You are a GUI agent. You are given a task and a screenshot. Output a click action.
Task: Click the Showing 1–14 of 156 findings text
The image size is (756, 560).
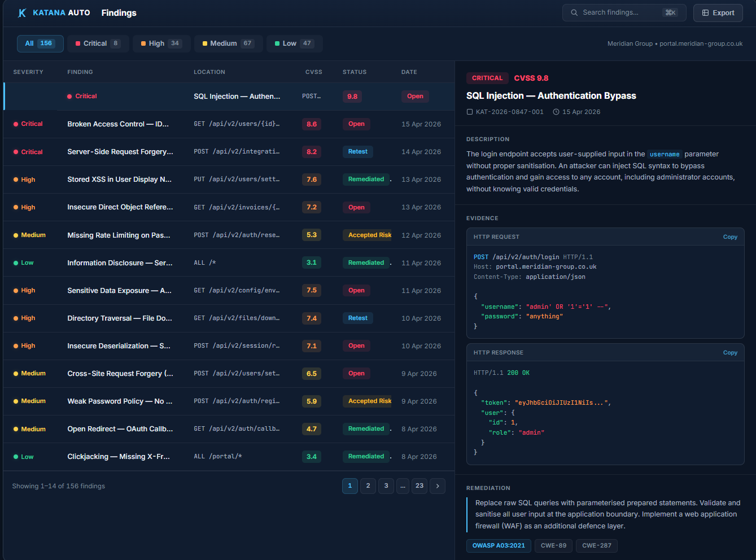pyautogui.click(x=59, y=486)
